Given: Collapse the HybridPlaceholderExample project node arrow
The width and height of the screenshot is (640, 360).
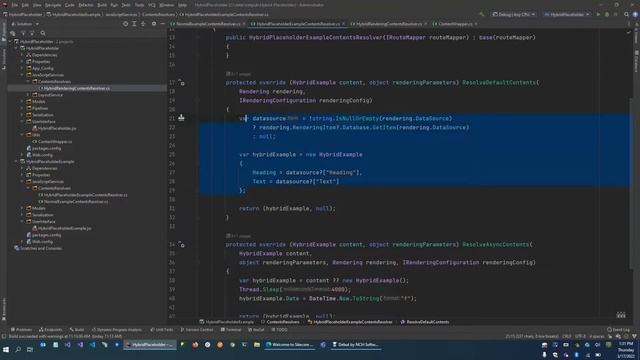Looking at the screenshot, I should point(16,162).
